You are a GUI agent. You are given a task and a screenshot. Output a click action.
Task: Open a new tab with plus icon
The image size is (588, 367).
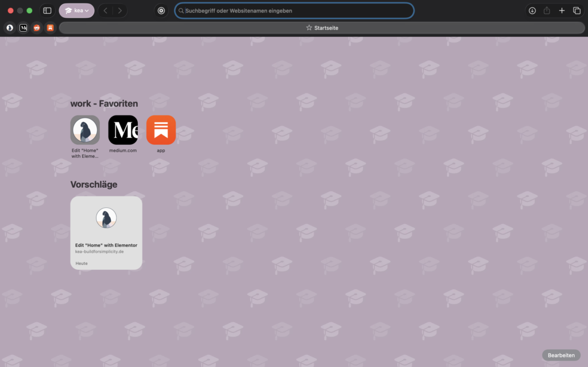tap(562, 10)
